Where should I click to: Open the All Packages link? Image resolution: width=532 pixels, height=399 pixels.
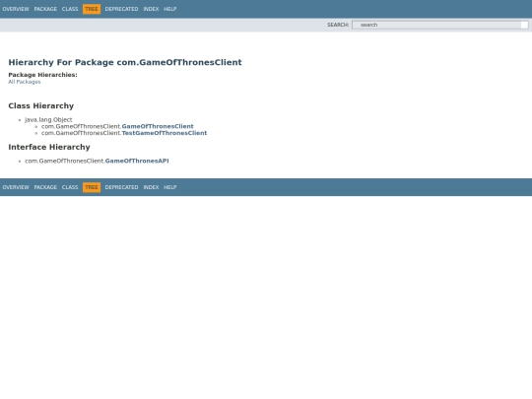coord(25,82)
